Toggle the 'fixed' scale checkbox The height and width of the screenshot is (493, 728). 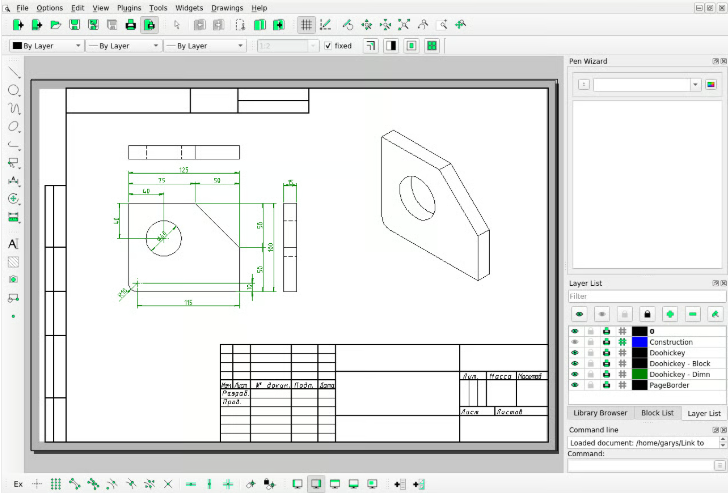(x=329, y=46)
